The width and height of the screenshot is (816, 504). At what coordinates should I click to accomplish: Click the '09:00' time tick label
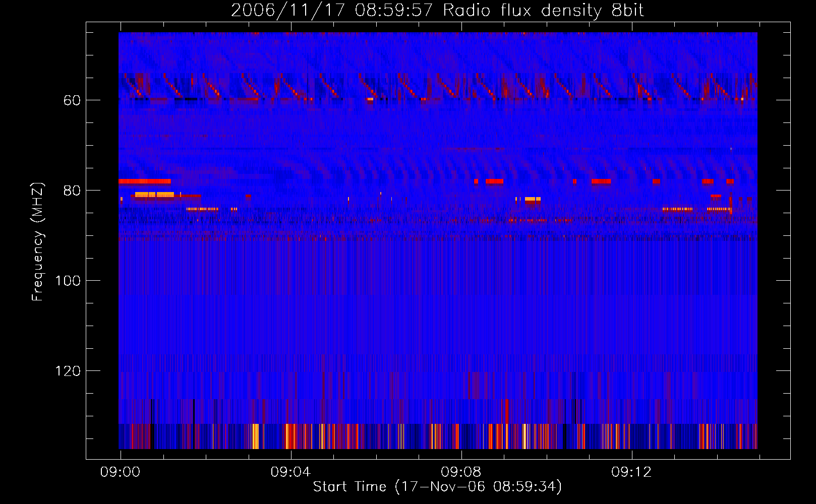click(x=120, y=472)
